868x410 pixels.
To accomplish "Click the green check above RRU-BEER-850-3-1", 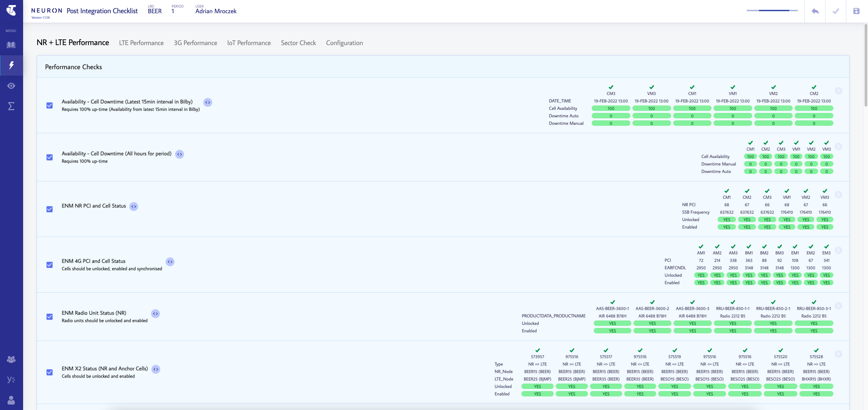I will 814,302.
